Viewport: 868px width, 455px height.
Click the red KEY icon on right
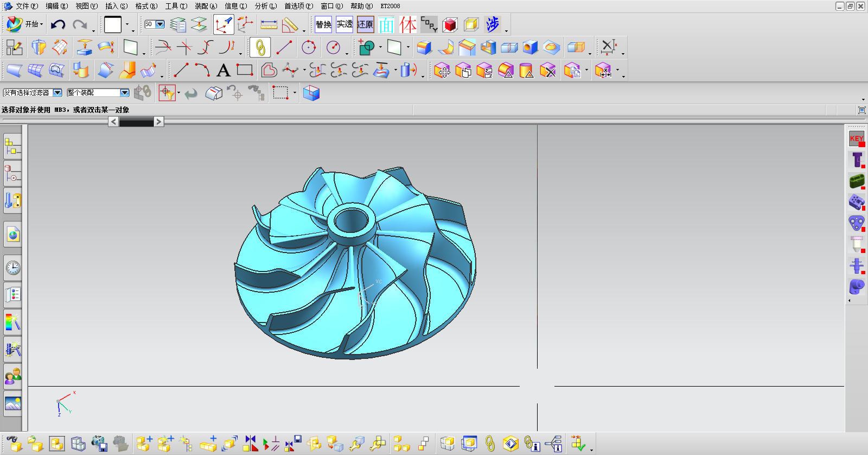click(857, 138)
